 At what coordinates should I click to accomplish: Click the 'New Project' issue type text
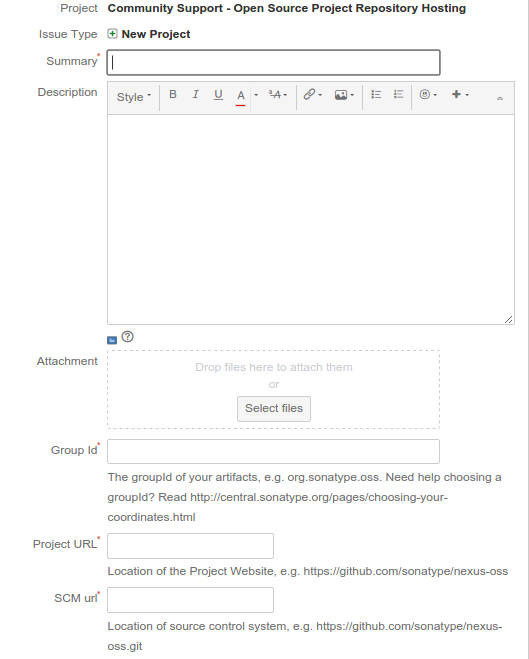pos(156,34)
